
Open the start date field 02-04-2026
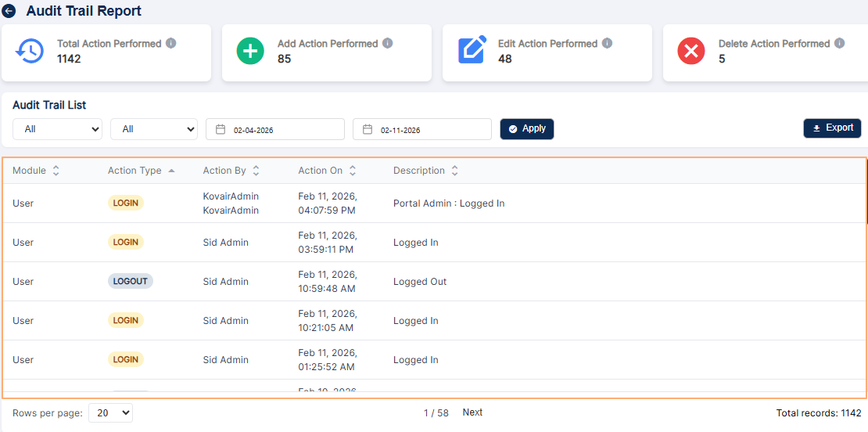click(274, 129)
